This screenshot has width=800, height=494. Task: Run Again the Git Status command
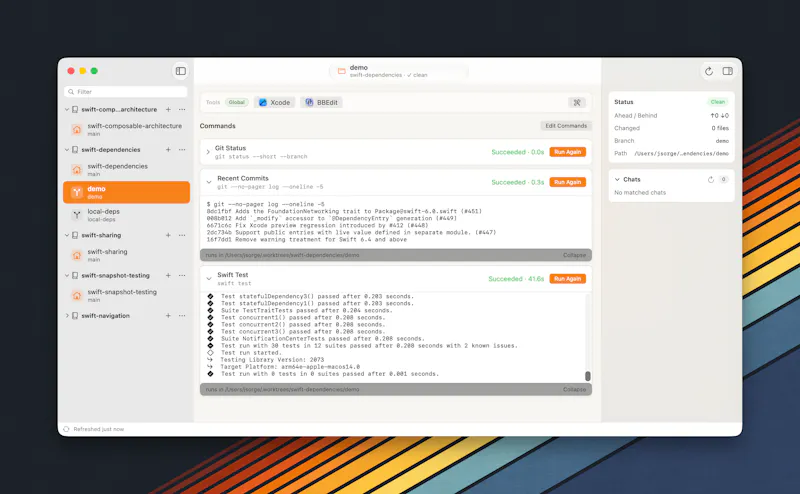pos(567,152)
